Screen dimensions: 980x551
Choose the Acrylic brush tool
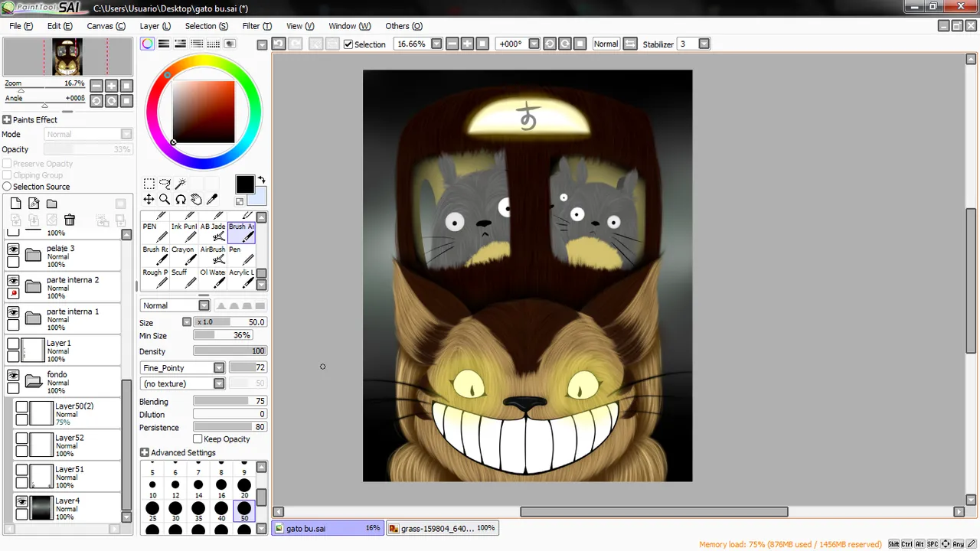241,279
